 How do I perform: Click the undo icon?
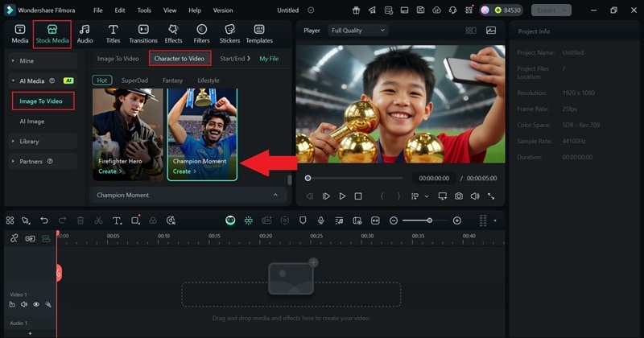coord(44,221)
